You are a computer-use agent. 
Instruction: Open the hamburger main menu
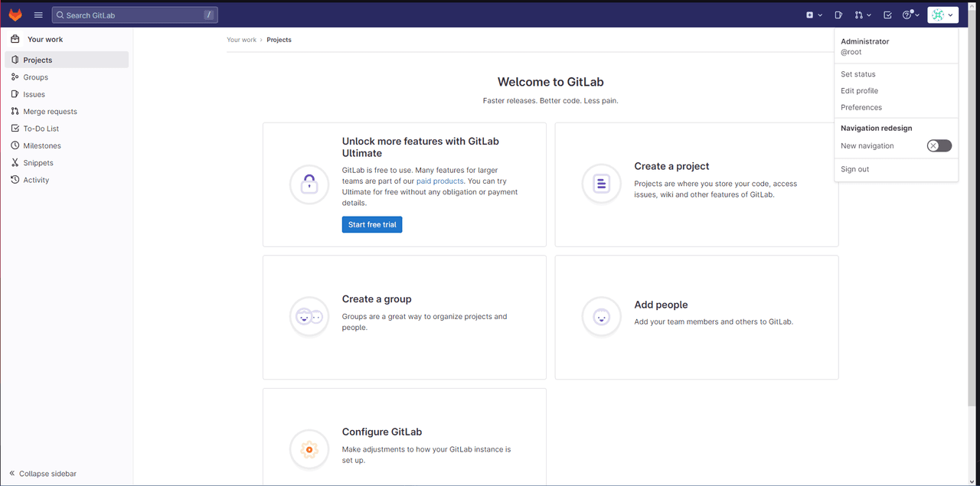(x=38, y=15)
